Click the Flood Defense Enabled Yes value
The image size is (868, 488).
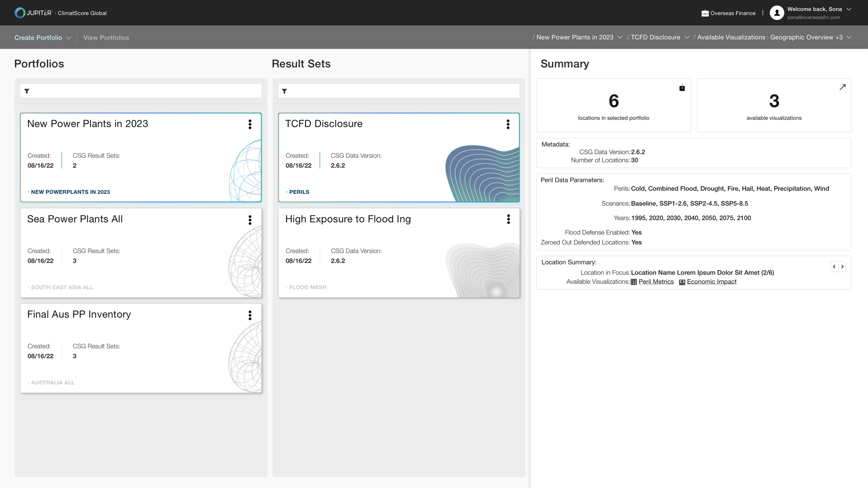pyautogui.click(x=636, y=233)
